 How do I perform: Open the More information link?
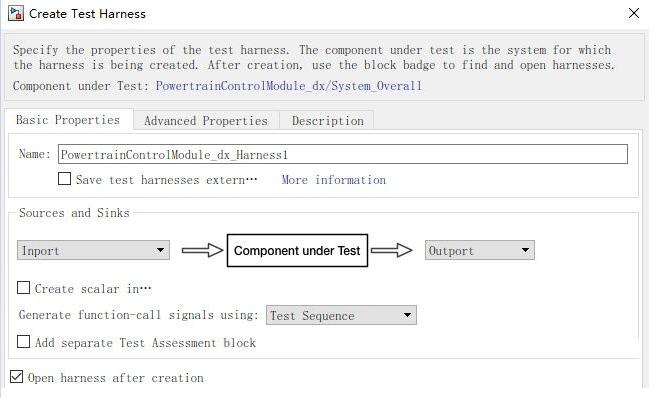(334, 180)
